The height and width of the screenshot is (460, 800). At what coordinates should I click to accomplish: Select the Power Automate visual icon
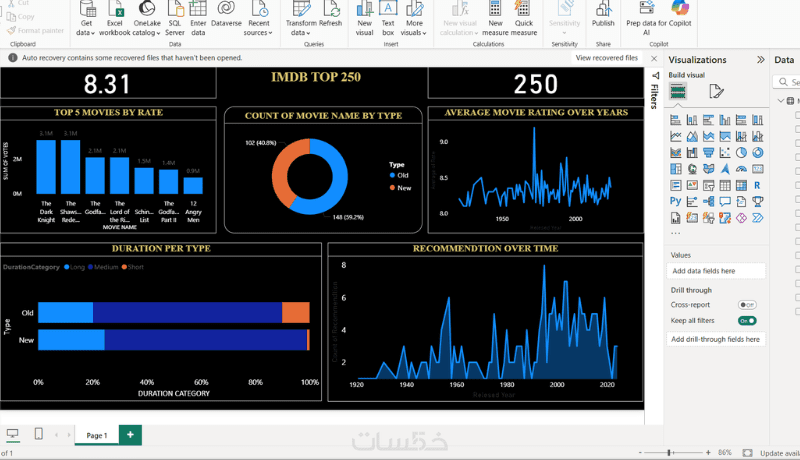(x=758, y=218)
